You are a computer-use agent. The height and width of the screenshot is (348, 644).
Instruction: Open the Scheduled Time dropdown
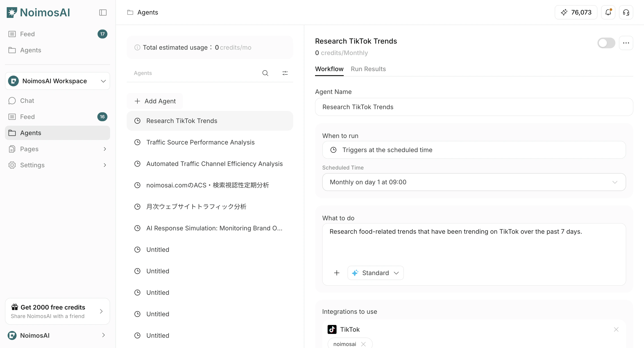point(474,182)
